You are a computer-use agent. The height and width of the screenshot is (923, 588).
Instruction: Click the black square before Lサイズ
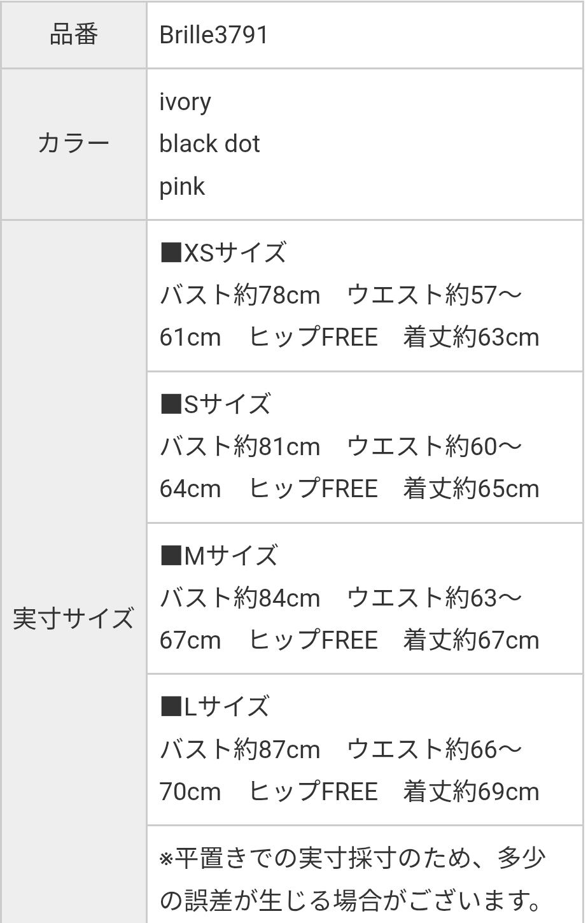tap(171, 707)
